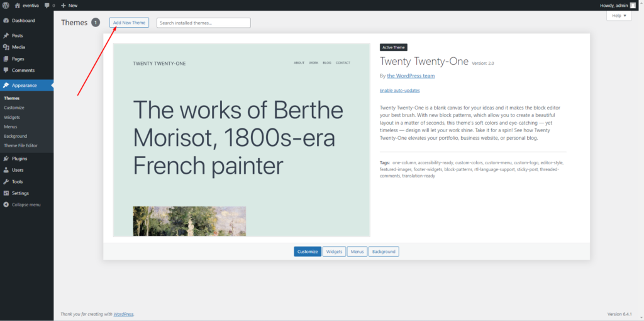The height and width of the screenshot is (321, 644).
Task: Click the plus New icon in the admin bar
Action: (64, 5)
